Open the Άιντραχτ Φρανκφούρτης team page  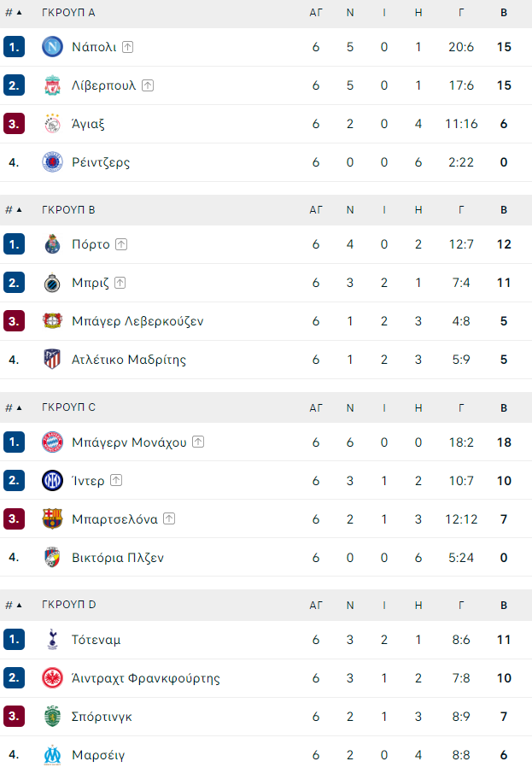[145, 678]
